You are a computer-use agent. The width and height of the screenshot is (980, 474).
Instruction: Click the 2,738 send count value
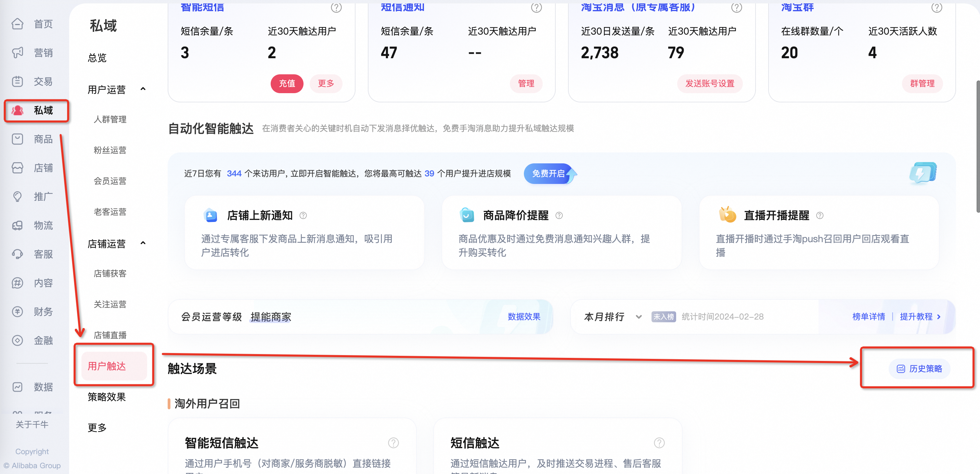(599, 52)
